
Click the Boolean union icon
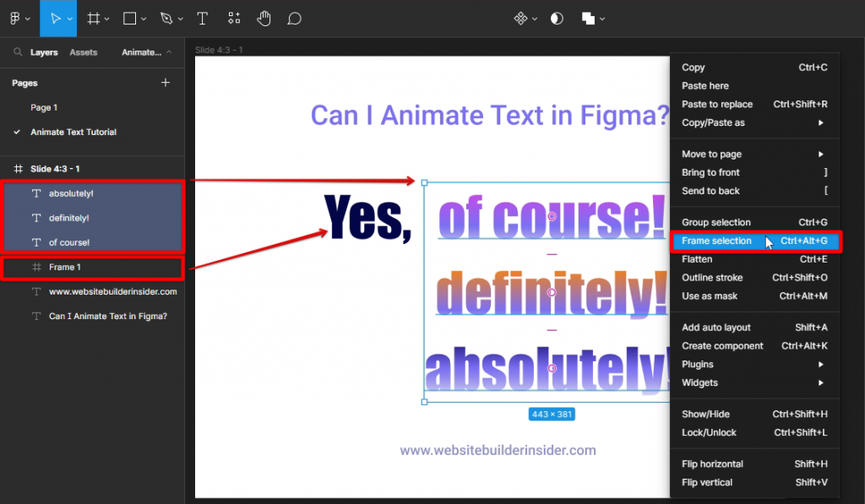588,19
